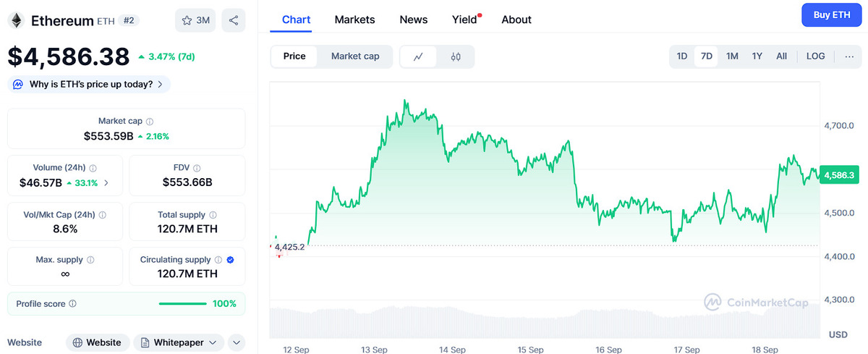Click the $4,586.38 price text

coord(69,56)
